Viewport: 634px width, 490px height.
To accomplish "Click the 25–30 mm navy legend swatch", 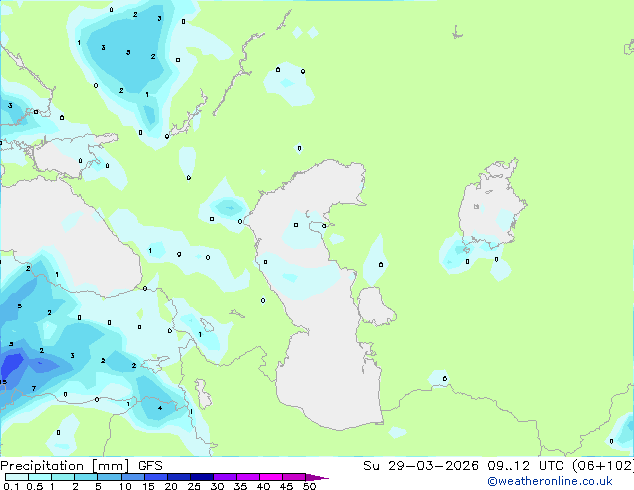I will click(x=202, y=477).
